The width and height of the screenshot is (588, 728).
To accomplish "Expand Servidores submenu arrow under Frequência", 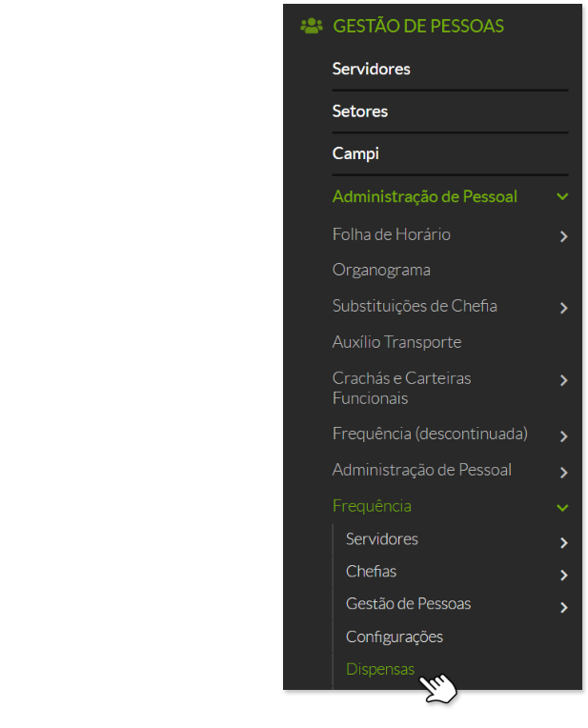I will (564, 543).
